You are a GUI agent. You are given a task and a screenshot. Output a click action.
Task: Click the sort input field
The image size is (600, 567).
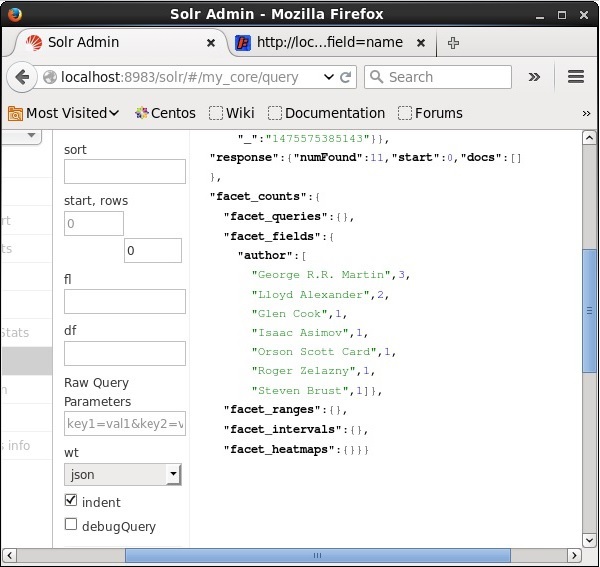point(124,171)
